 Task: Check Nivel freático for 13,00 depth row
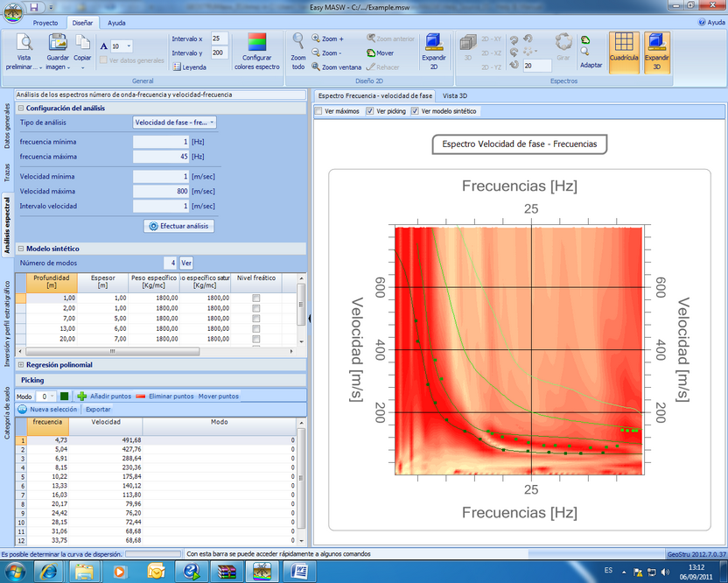click(255, 329)
